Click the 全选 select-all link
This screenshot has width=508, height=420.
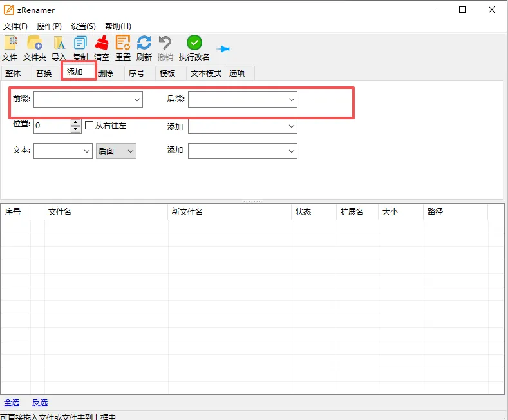coord(12,403)
